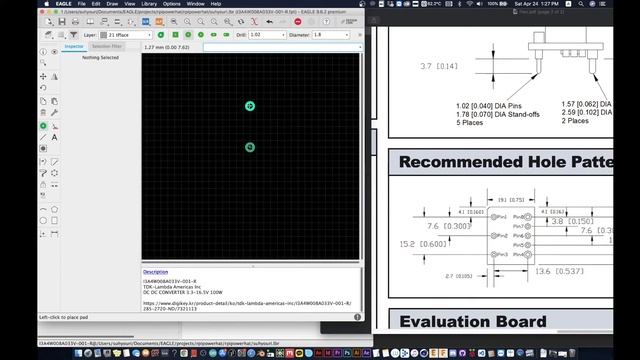Open the Edit menu
The width and height of the screenshot is (640, 360).
pos(96,4)
